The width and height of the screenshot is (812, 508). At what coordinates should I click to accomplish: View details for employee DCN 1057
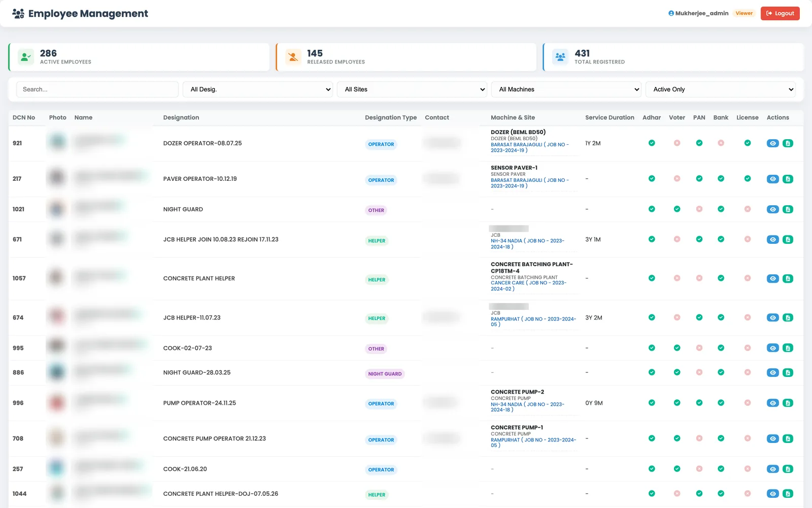[x=772, y=278]
